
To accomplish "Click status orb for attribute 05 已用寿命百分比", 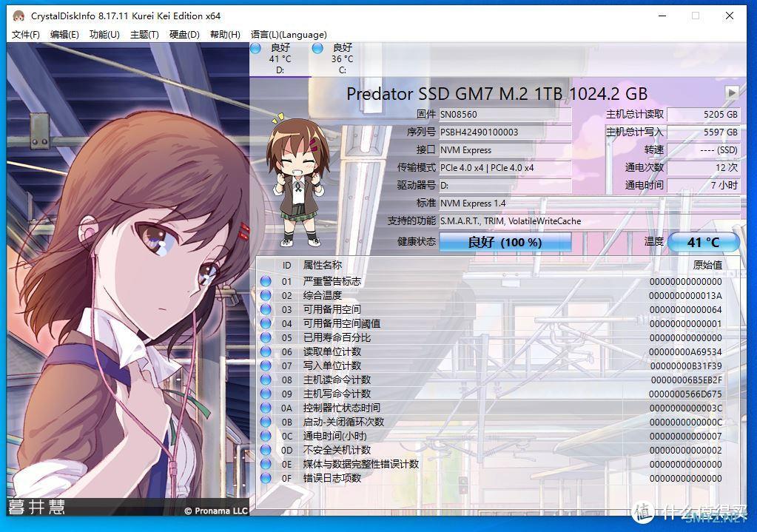I will click(266, 337).
